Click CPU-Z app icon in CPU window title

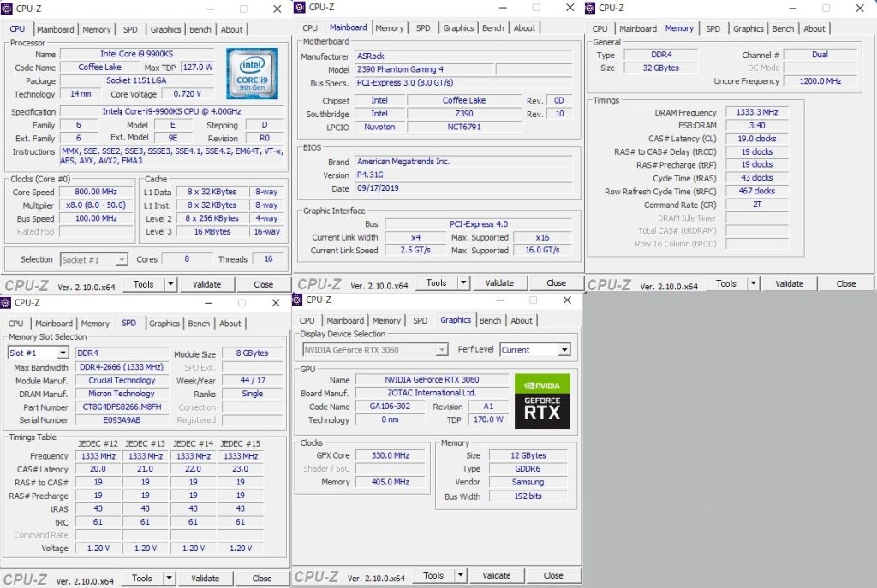[6, 9]
